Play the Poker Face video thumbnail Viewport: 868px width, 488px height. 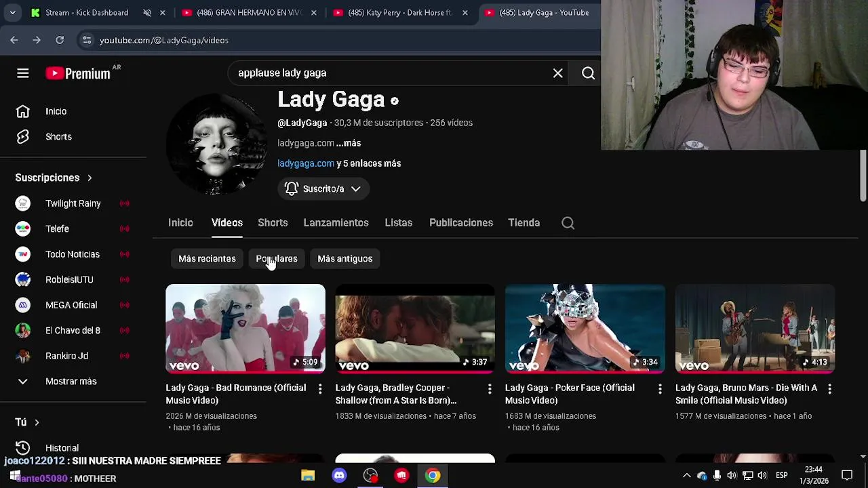point(585,329)
